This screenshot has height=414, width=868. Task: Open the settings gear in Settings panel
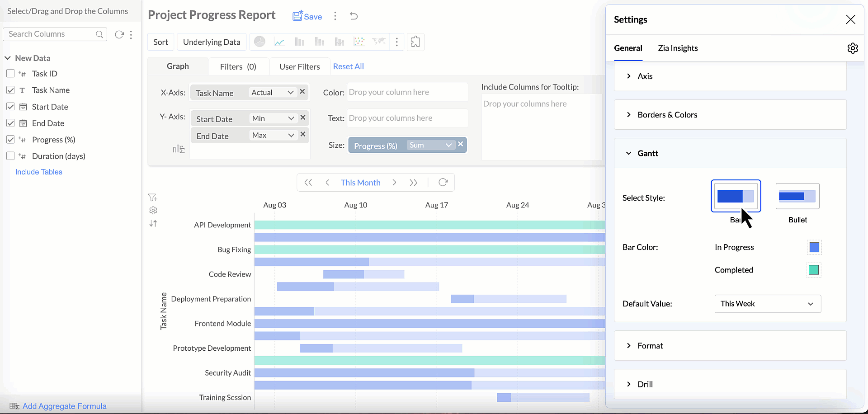click(852, 48)
